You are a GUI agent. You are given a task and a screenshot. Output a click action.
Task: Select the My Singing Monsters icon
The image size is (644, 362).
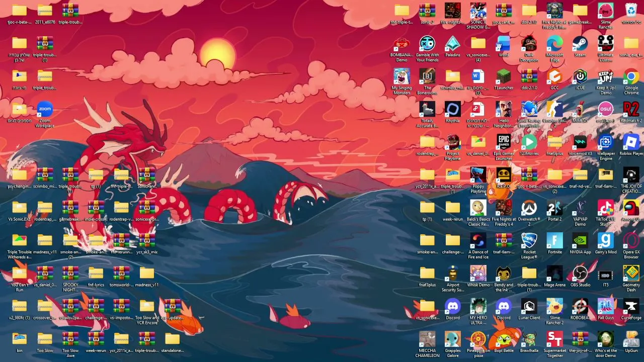401,77
